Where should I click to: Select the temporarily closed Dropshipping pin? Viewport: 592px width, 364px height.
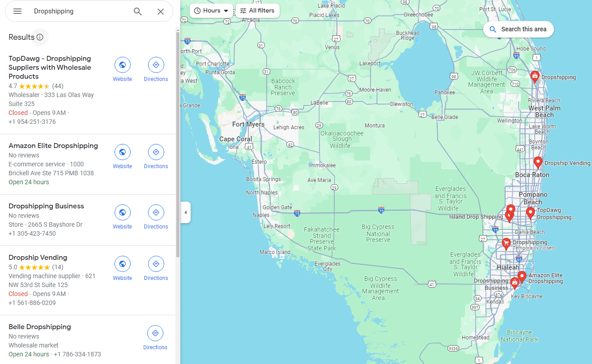click(x=506, y=244)
